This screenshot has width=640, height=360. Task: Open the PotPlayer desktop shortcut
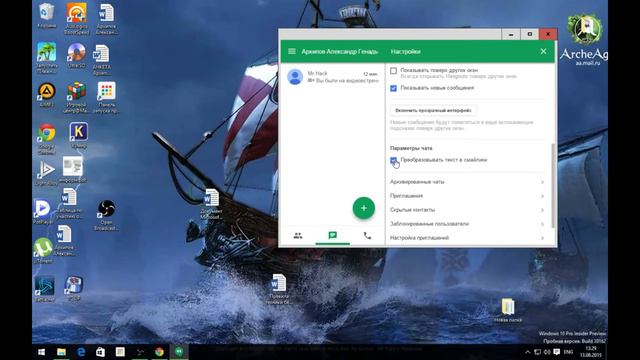(x=42, y=211)
